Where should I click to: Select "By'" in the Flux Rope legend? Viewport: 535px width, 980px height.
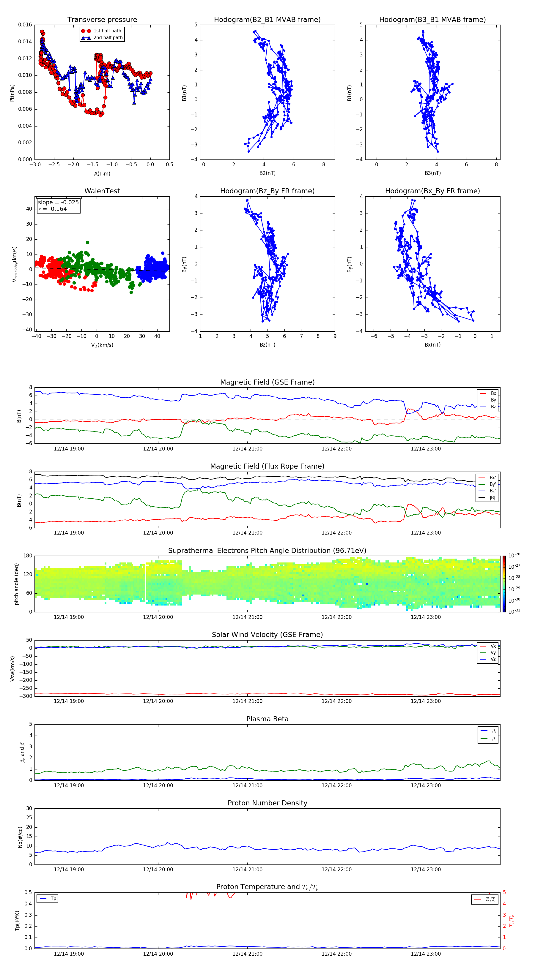(487, 484)
